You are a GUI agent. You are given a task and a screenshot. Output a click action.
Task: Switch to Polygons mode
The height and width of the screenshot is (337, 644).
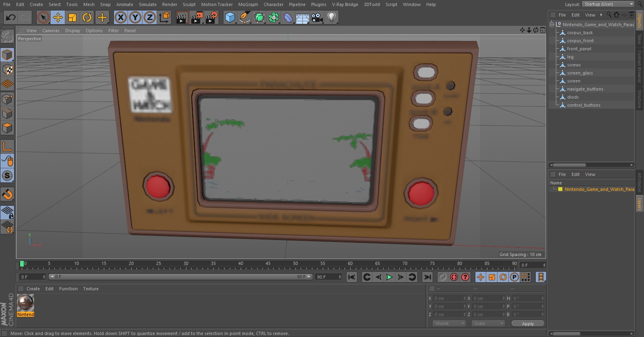[x=7, y=128]
